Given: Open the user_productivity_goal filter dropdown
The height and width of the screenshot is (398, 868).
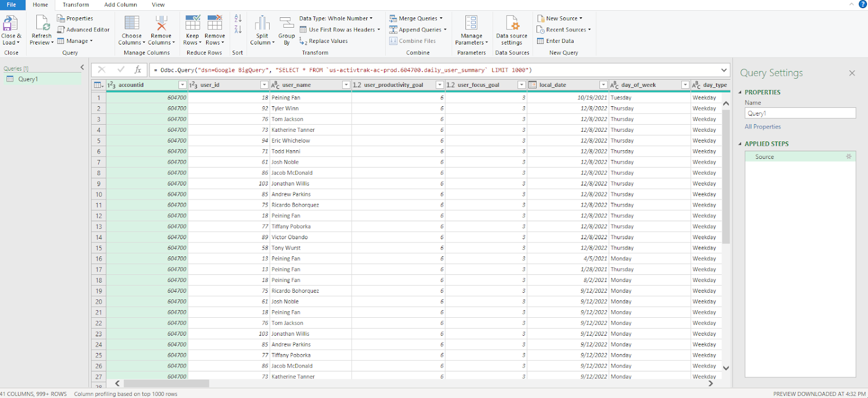Looking at the screenshot, I should 440,85.
